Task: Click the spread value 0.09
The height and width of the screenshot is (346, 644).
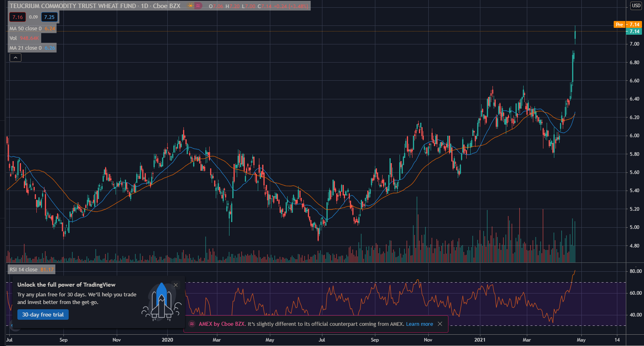Action: (x=34, y=17)
